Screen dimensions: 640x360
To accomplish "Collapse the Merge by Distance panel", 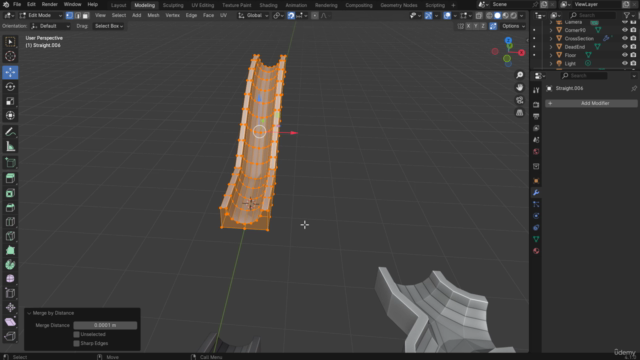I will pyautogui.click(x=29, y=313).
